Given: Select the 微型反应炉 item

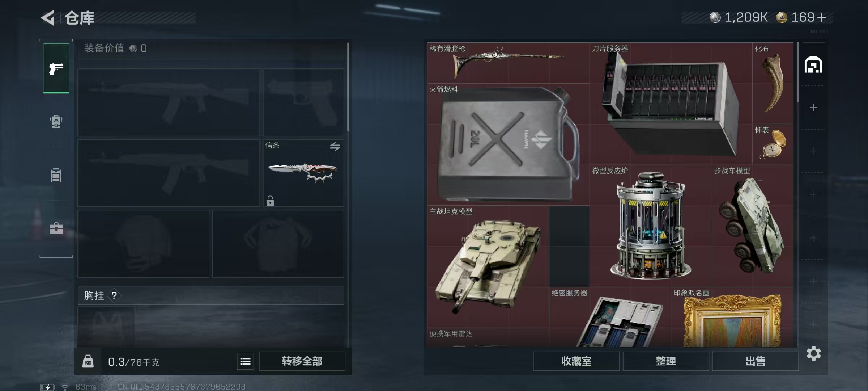Looking at the screenshot, I should pos(651,226).
